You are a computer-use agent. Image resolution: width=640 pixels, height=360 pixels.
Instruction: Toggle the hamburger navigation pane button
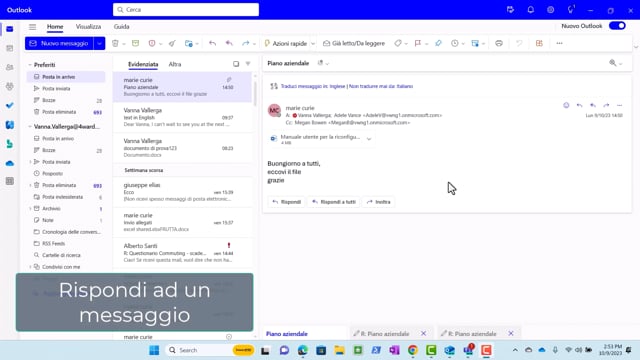(32, 27)
